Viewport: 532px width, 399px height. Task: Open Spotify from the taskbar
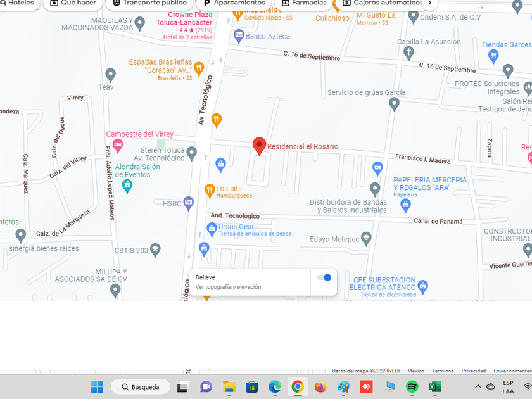click(412, 387)
